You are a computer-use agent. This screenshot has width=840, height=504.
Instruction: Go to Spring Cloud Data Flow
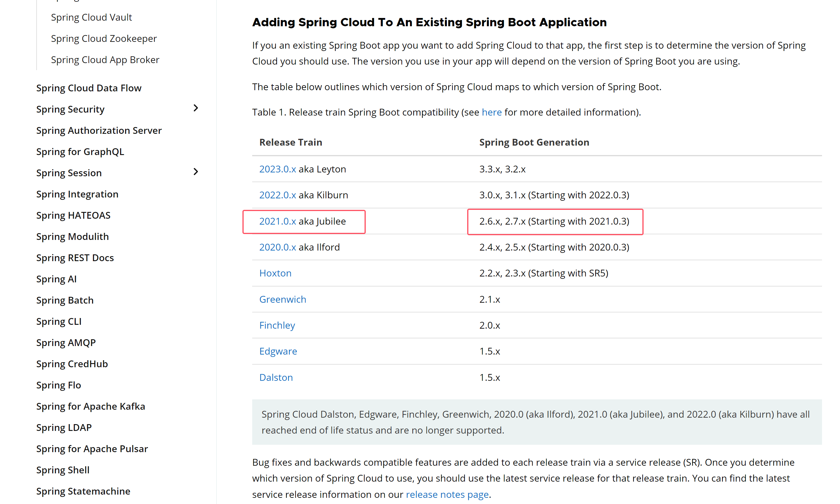coord(89,88)
